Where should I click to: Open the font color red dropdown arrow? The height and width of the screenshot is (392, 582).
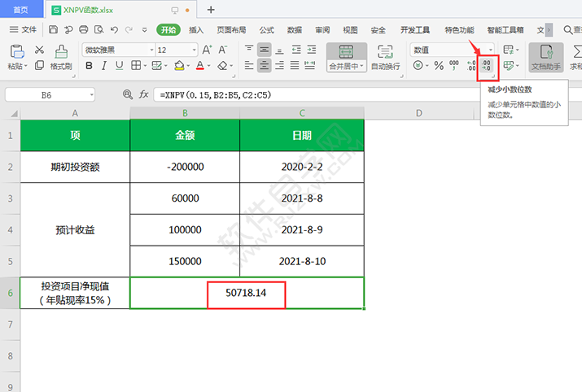tap(208, 66)
